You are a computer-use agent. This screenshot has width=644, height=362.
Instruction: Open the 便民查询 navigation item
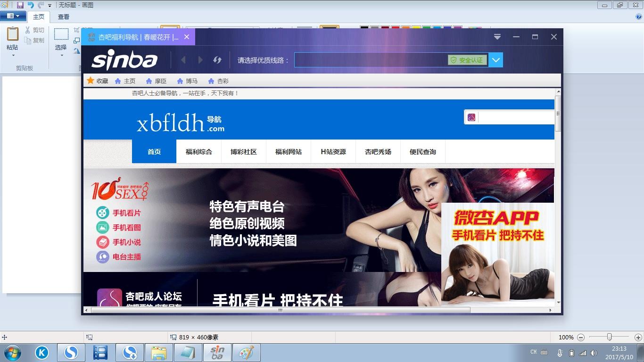click(x=423, y=152)
